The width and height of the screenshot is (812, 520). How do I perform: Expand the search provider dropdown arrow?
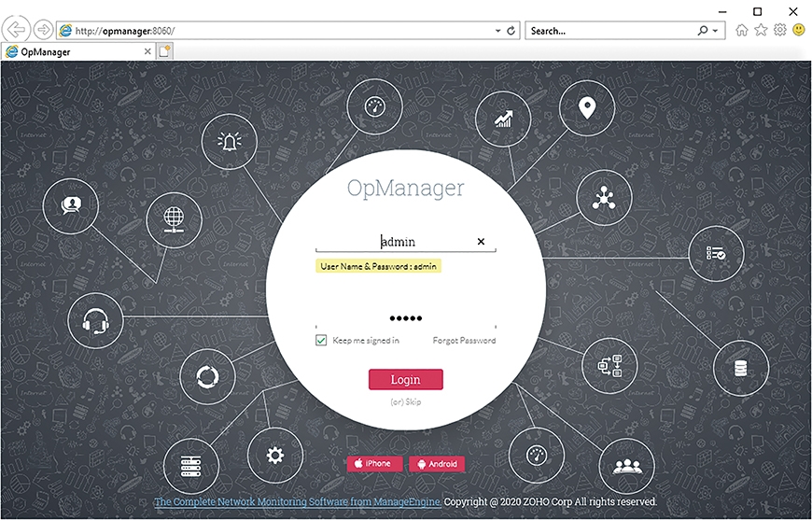(x=716, y=31)
